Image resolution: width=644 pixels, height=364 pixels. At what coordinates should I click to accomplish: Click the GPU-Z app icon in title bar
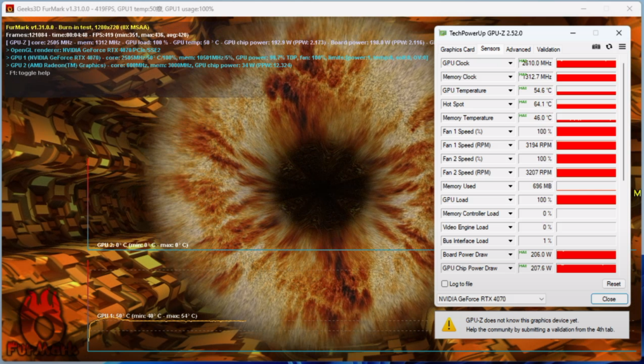pyautogui.click(x=443, y=33)
